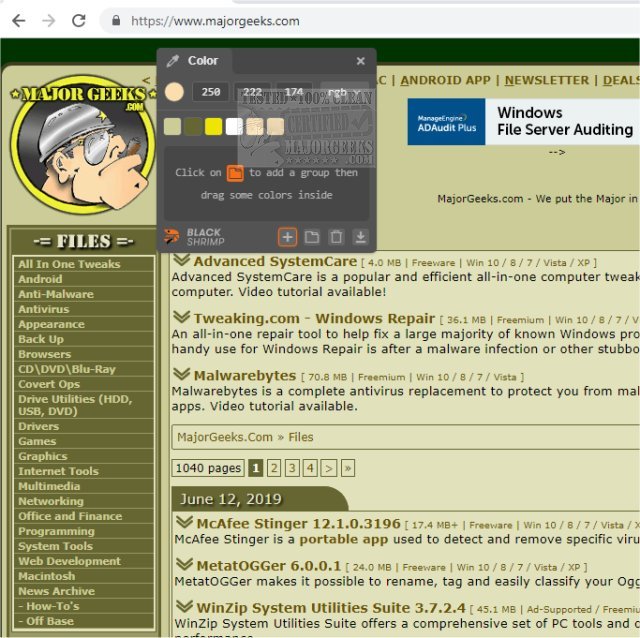Click the add group folder icon in footer
The image size is (640, 638).
point(312,237)
